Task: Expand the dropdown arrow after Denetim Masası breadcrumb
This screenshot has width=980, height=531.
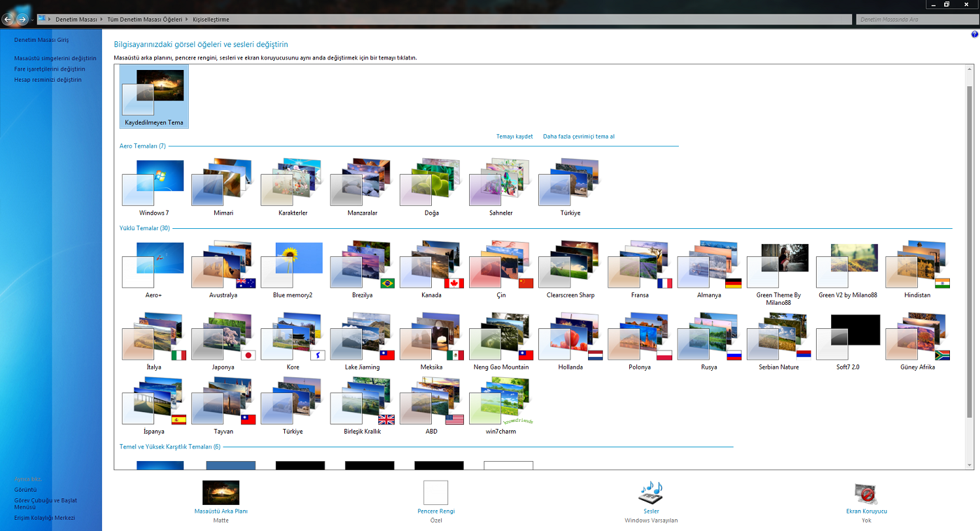Action: pos(102,20)
